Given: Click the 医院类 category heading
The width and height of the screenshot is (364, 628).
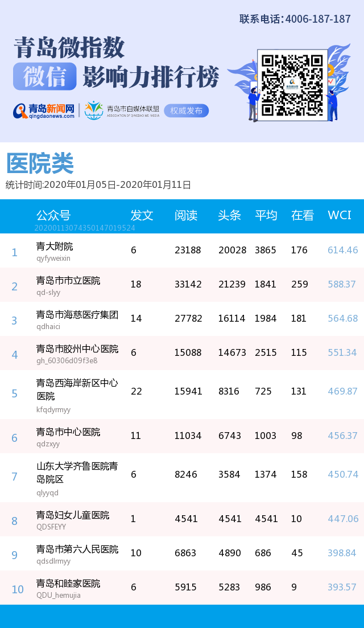Looking at the screenshot, I should [40, 164].
